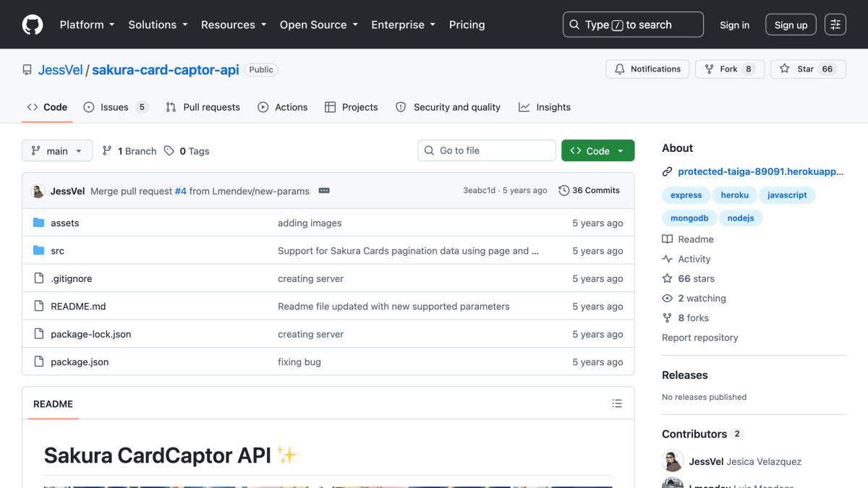Click the fork icon beside 8 forks
This screenshot has width=868, height=488.
coord(667,318)
